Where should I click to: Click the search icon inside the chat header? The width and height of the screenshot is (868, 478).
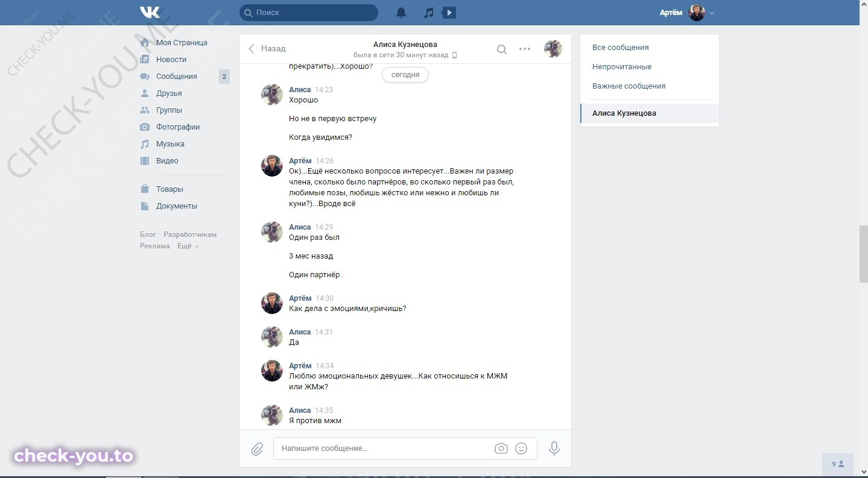[x=501, y=49]
